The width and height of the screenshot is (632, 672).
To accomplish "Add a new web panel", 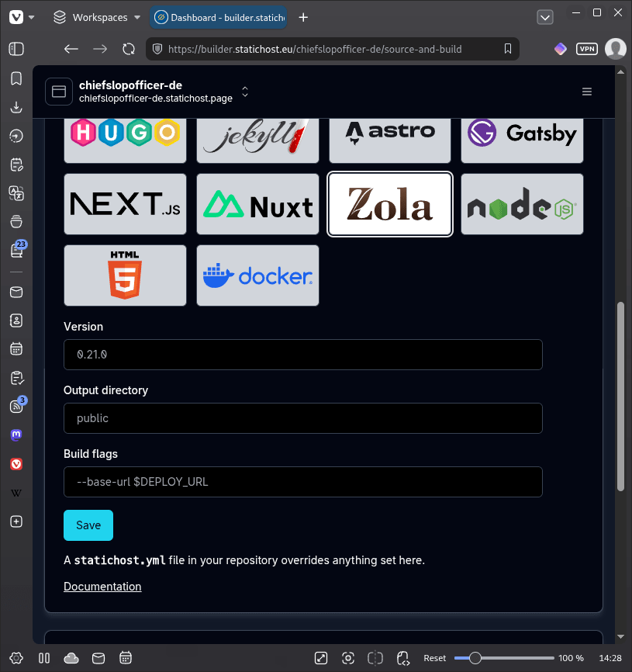I will pyautogui.click(x=16, y=521).
